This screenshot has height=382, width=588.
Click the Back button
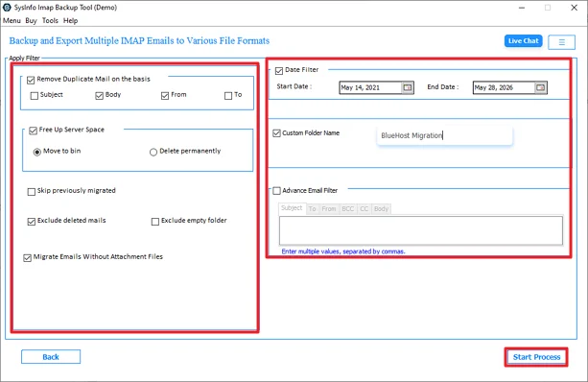pyautogui.click(x=51, y=357)
